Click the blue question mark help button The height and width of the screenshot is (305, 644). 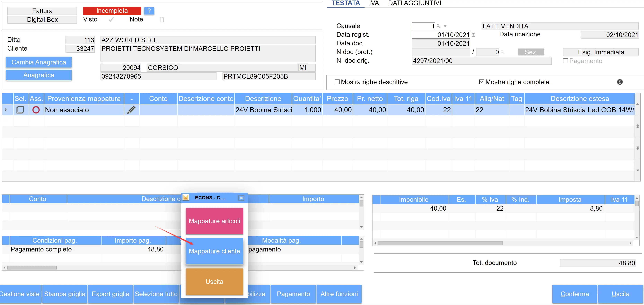149,11
